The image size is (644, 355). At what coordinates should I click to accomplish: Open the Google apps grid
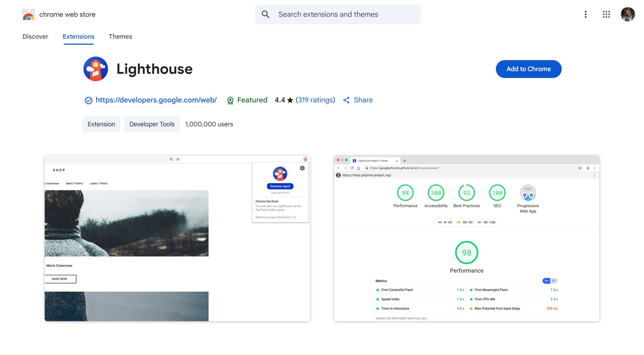(606, 14)
